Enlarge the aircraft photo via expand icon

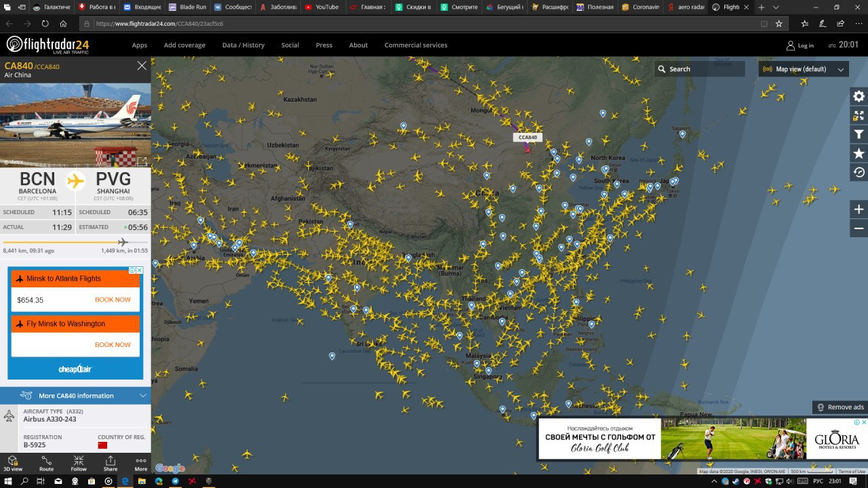(142, 161)
